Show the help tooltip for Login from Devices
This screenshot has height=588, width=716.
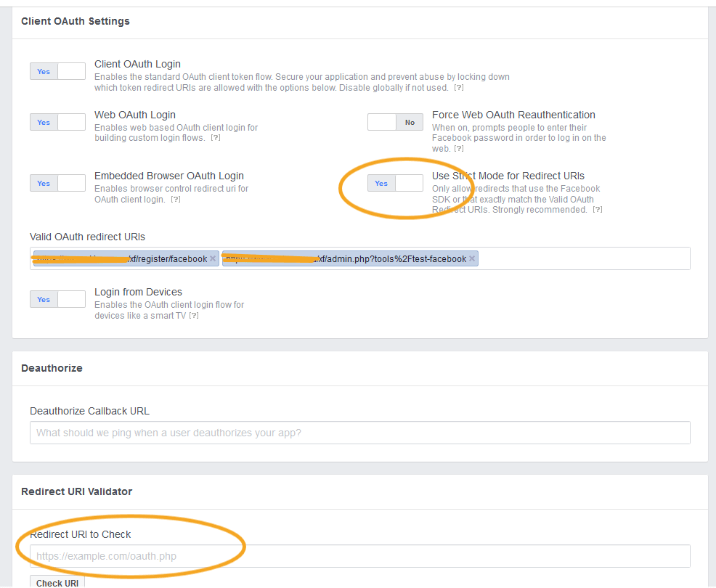194,316
